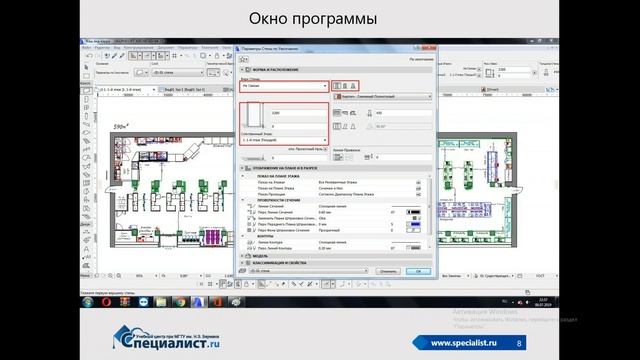Screen dimensions: 640x360
Task: Toggle the grid snap icon in toolbar
Action: 175,56
